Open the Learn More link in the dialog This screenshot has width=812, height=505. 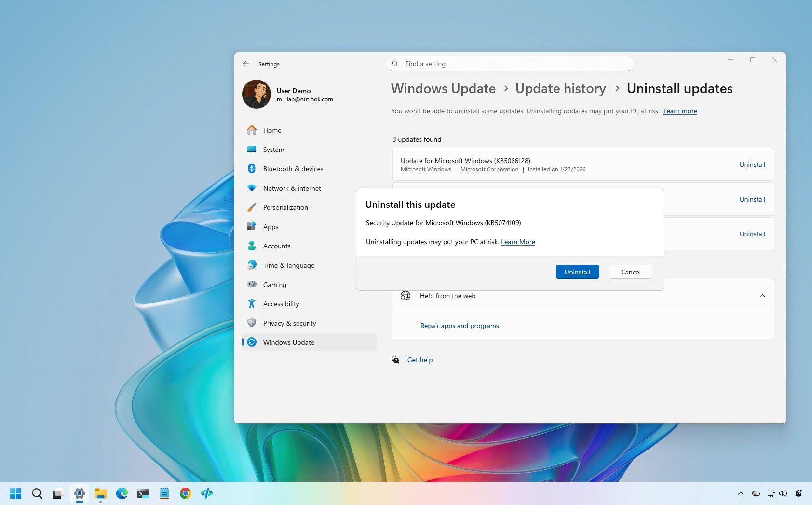tap(517, 242)
